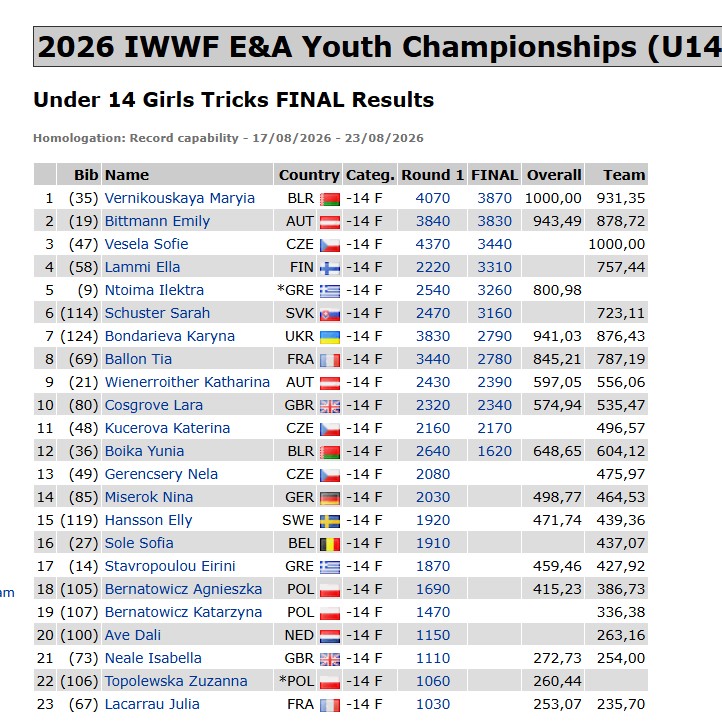Click the Swedish flag beside Hansson Elly

(330, 521)
